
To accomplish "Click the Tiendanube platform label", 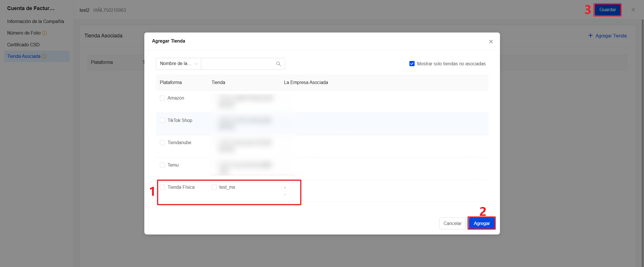I will [179, 143].
